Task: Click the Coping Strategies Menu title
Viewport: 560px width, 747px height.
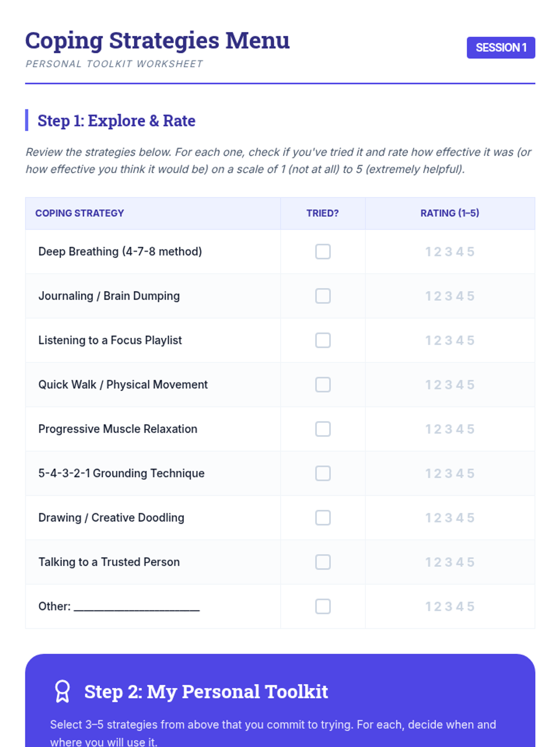Action: 157,41
